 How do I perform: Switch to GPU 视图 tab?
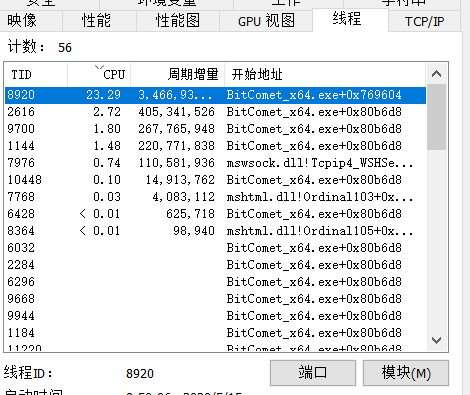coord(266,21)
